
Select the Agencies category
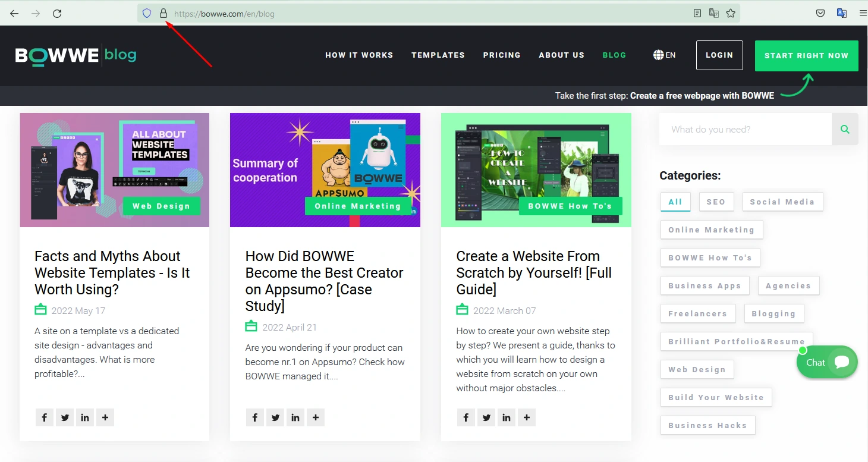pyautogui.click(x=788, y=285)
